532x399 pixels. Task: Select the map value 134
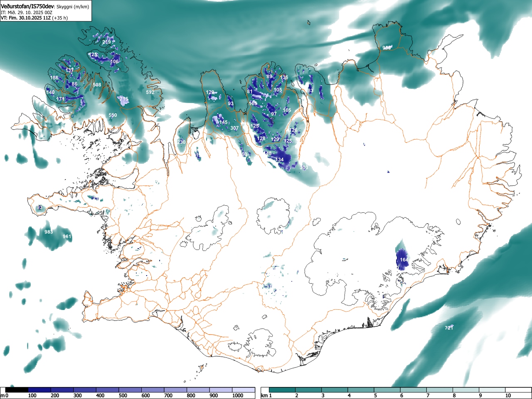(x=279, y=160)
